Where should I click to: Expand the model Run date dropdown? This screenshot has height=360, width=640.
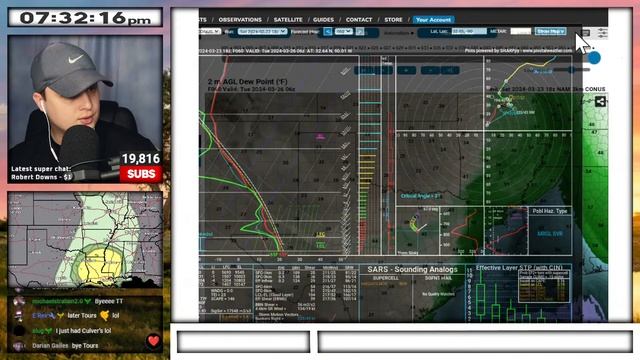coord(262,31)
